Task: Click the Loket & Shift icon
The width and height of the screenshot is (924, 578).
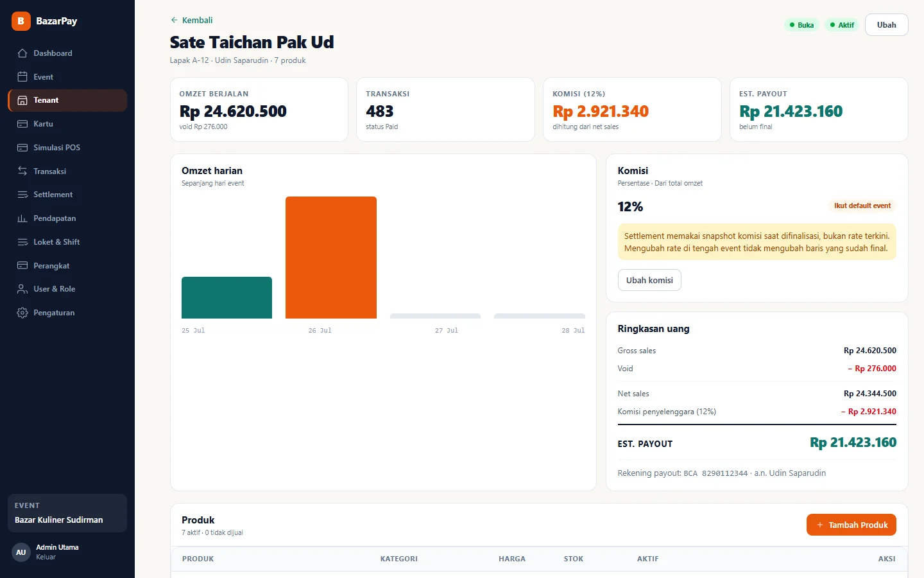Action: coord(22,242)
